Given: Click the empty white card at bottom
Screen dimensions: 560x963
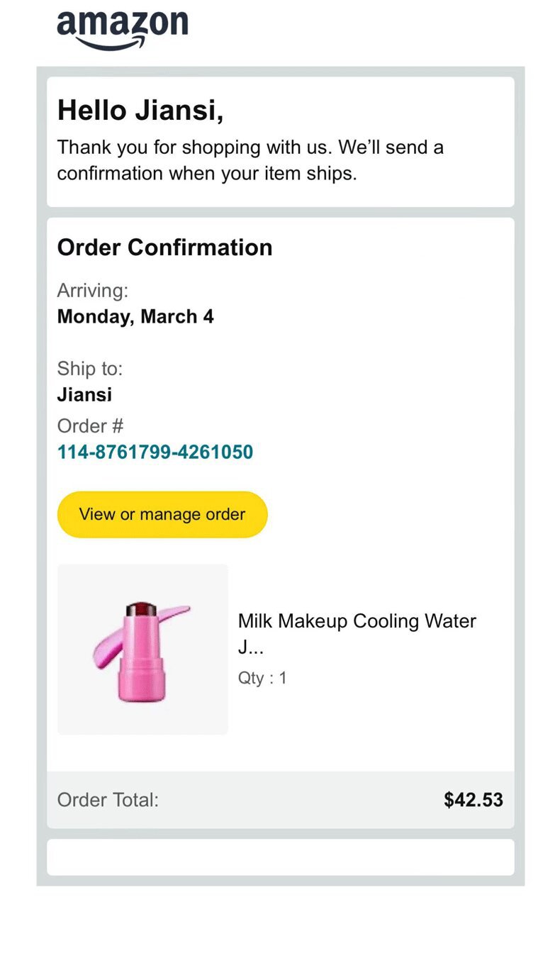Looking at the screenshot, I should pos(280,857).
